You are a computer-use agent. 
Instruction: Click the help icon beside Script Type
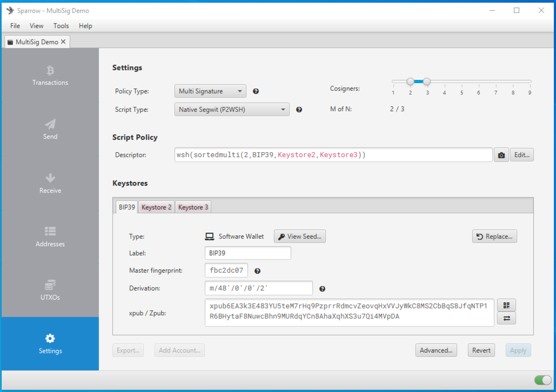[299, 110]
